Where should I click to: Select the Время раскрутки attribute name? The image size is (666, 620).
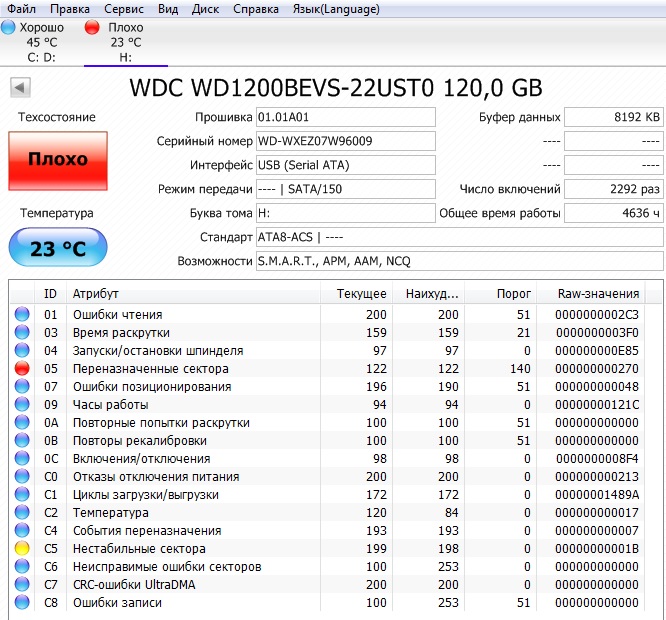tap(121, 333)
